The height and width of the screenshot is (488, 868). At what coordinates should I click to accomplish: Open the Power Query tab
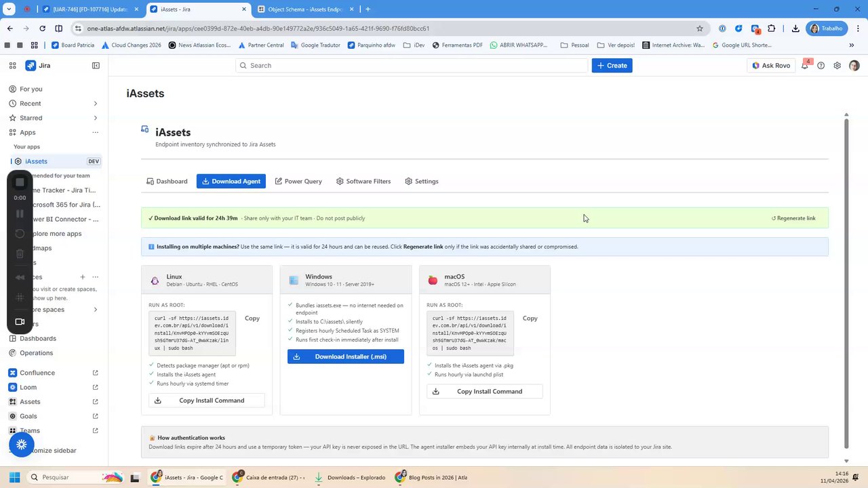[298, 182]
